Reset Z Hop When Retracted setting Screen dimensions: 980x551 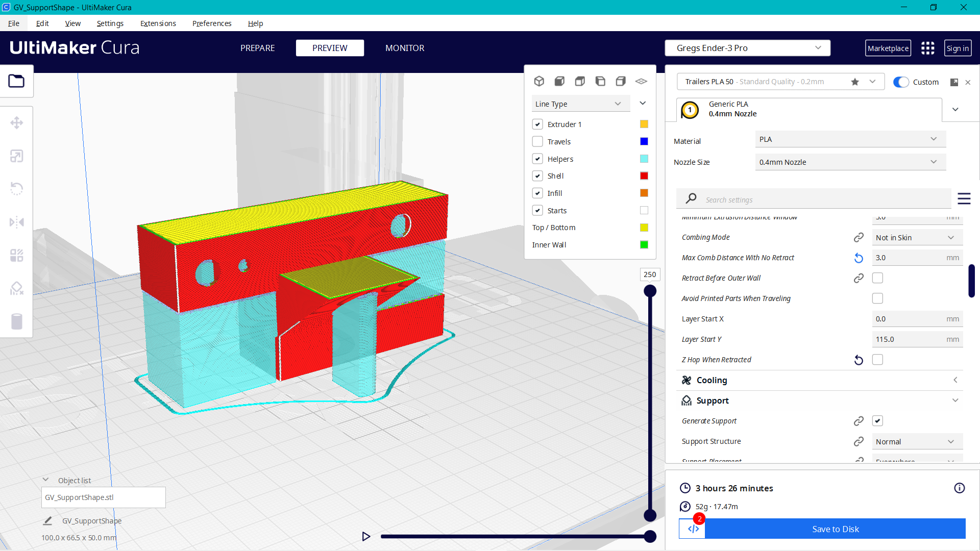point(859,360)
